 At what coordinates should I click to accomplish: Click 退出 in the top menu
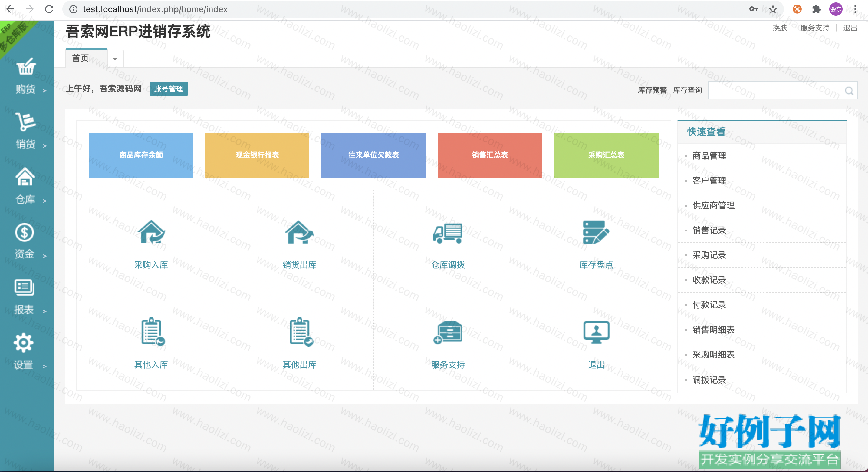[850, 28]
